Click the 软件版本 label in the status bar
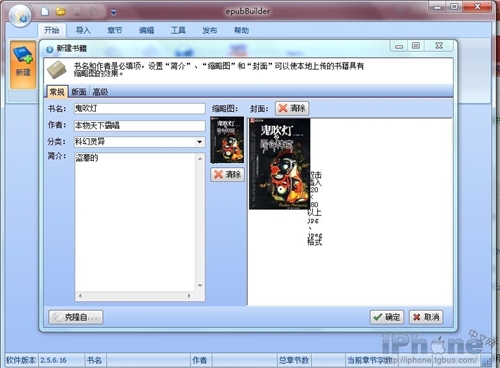Image resolution: width=500 pixels, height=368 pixels. (x=21, y=360)
